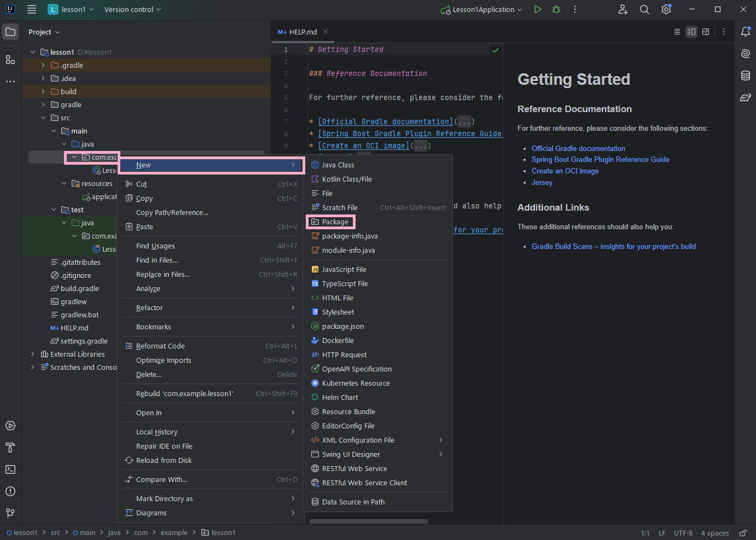The height and width of the screenshot is (540, 756).
Task: Open the Refactor submenu
Action: tap(211, 307)
